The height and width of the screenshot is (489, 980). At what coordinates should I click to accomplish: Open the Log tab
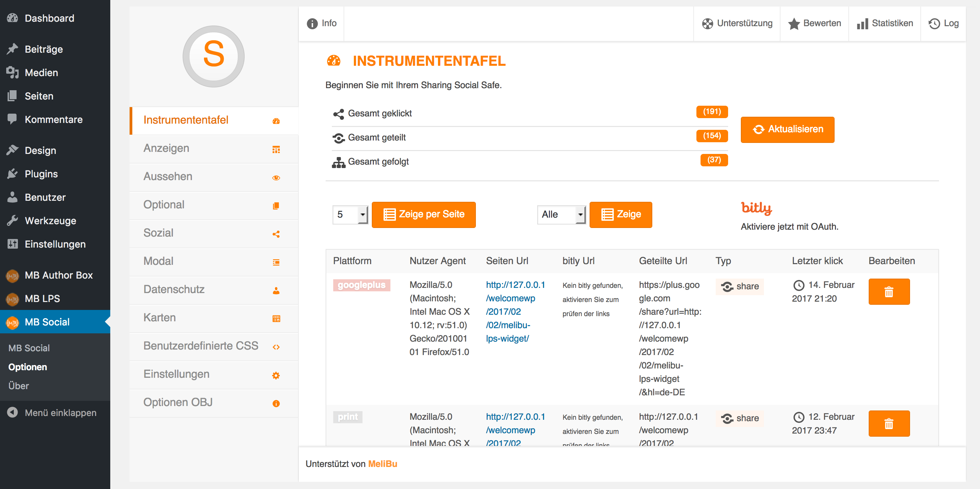tap(943, 23)
